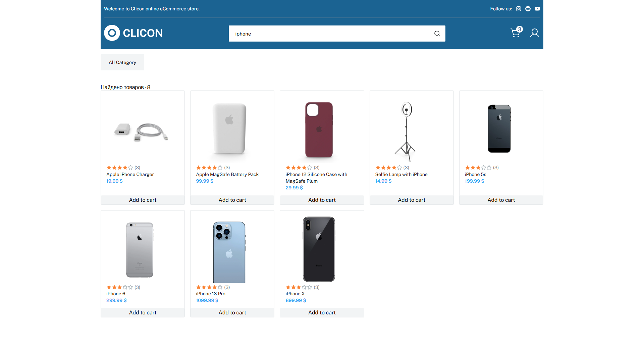Open the YouTube social link

537,9
